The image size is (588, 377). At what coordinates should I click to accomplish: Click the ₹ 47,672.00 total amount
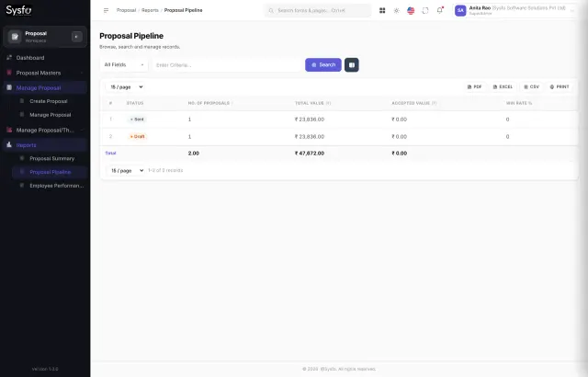coord(310,153)
